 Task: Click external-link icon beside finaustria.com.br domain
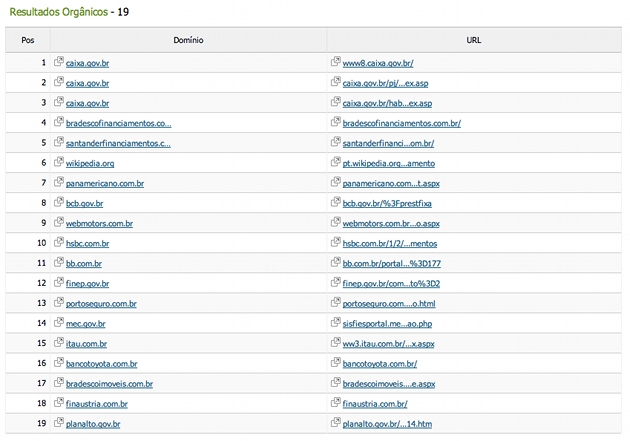click(59, 402)
